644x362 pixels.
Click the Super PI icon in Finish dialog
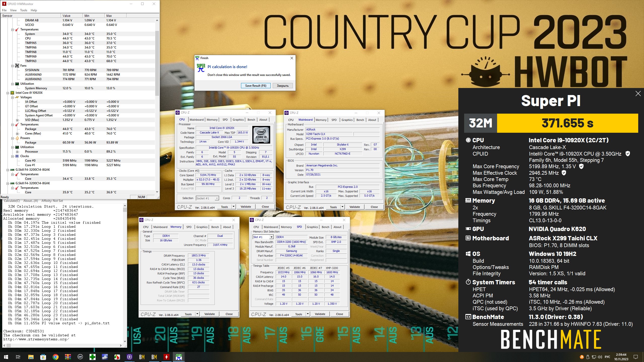[x=201, y=68]
